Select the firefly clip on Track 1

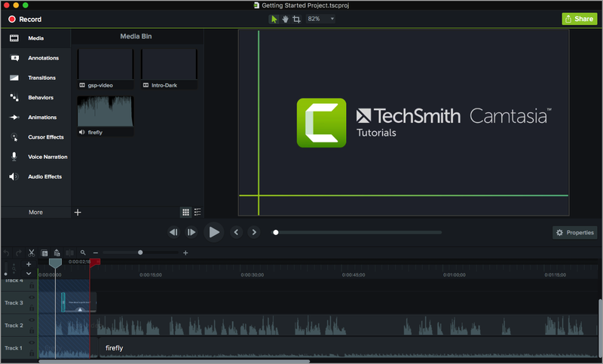(x=348, y=348)
